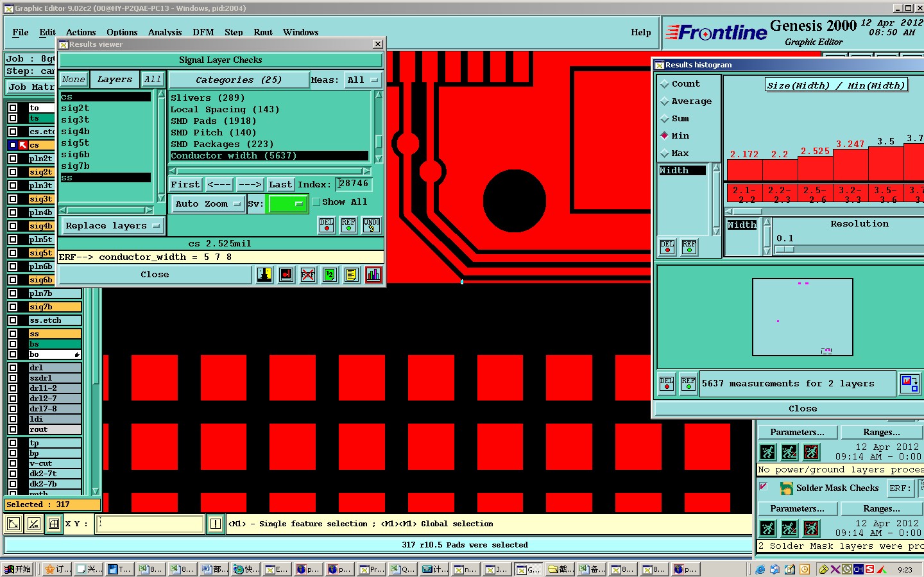The height and width of the screenshot is (577, 924).
Task: Click the exclamation mark icon after coordinate field
Action: pos(216,524)
